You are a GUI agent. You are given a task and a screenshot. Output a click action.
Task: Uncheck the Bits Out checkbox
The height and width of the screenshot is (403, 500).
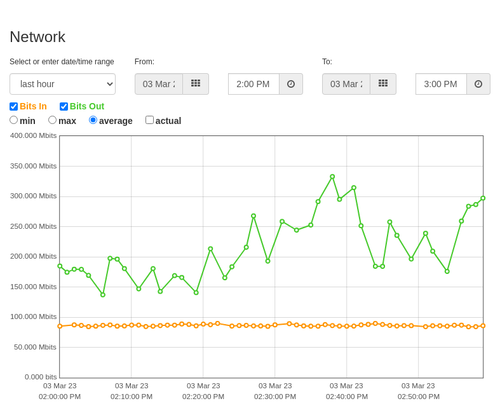click(64, 106)
